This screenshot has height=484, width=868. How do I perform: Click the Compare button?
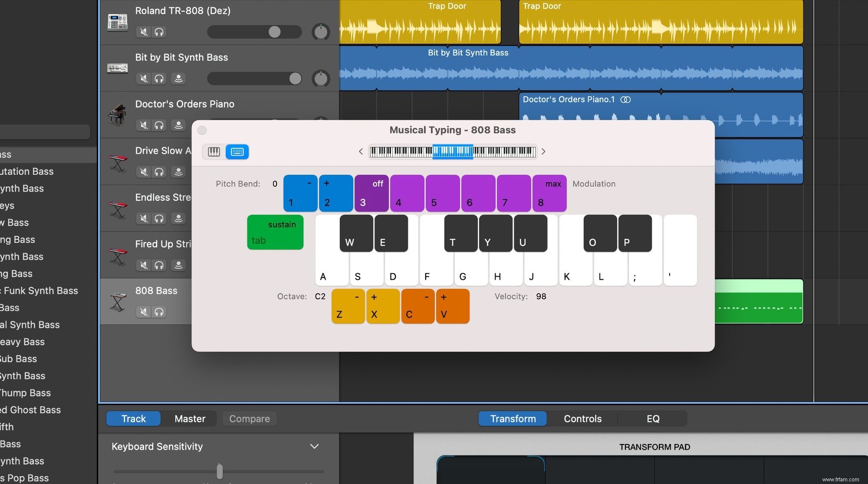[x=250, y=419]
